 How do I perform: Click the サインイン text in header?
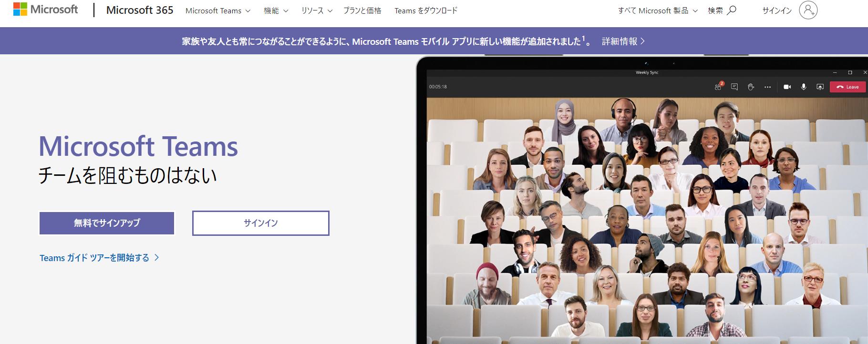tap(777, 10)
